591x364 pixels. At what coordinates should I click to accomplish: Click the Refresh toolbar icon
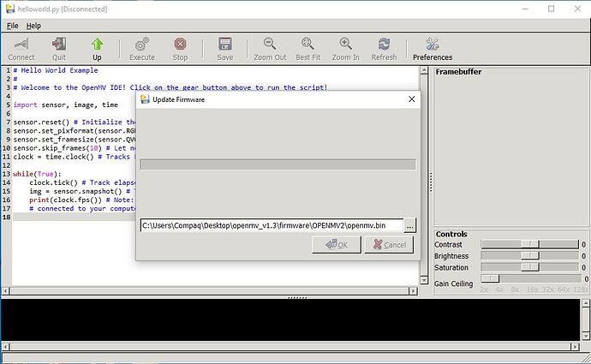[384, 44]
